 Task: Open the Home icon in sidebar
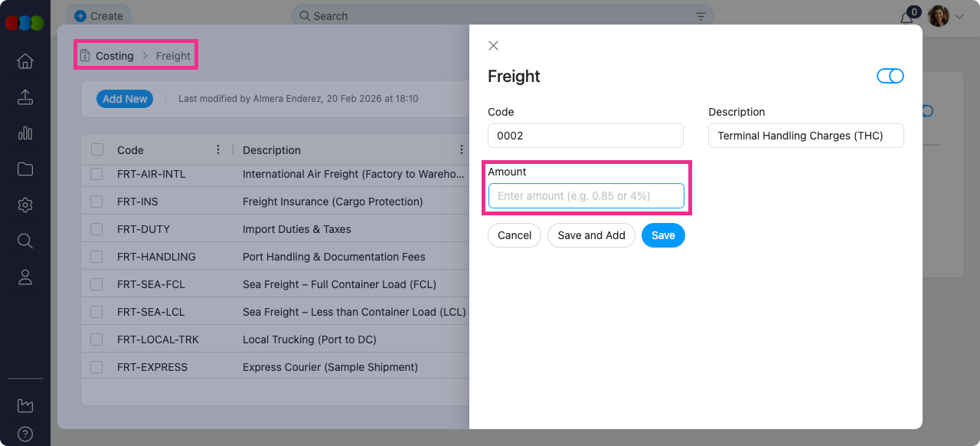[x=24, y=61]
